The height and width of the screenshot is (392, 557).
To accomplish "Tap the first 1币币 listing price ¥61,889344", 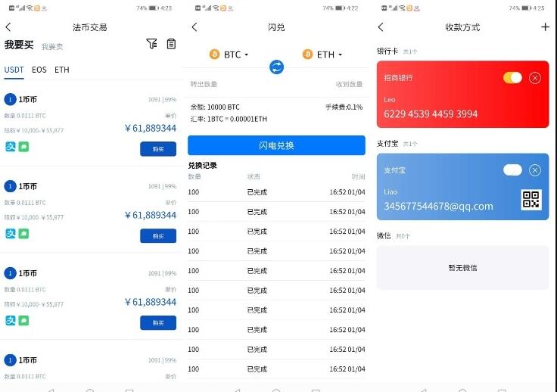I will [151, 128].
